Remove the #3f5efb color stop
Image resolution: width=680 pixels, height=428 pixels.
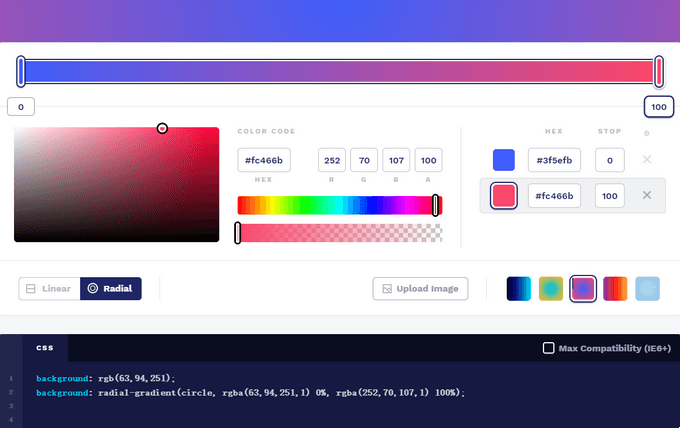pos(647,160)
